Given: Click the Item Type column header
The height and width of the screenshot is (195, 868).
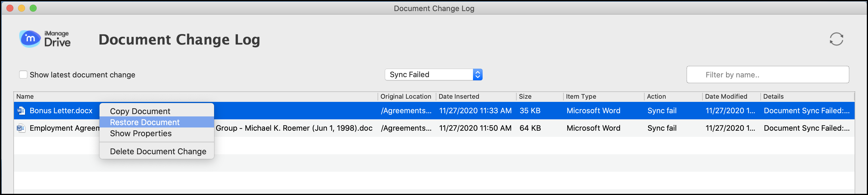Looking at the screenshot, I should pos(581,97).
